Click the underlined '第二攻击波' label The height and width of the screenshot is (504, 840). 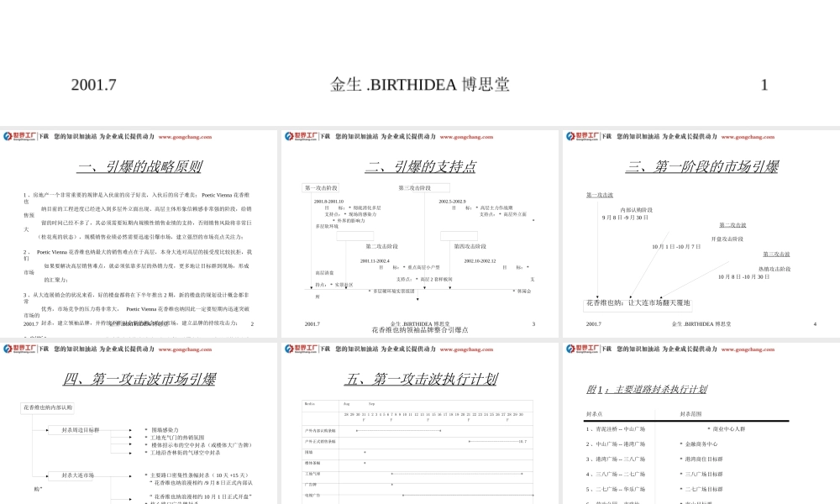tap(732, 225)
